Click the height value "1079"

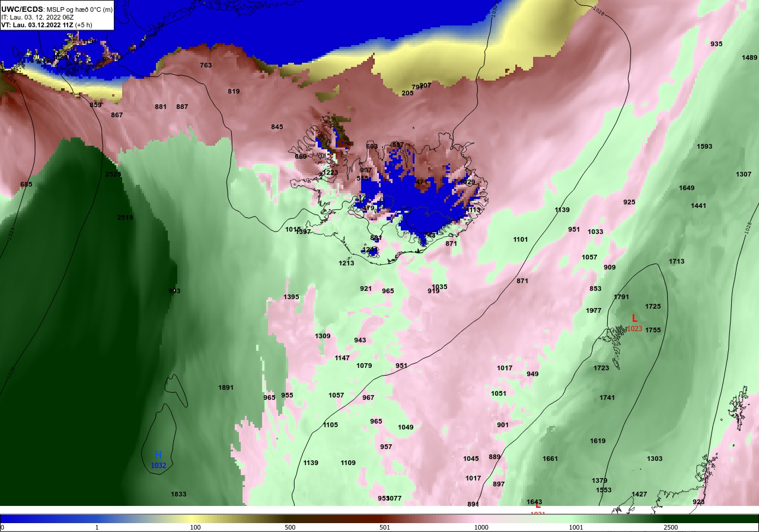[364, 366]
